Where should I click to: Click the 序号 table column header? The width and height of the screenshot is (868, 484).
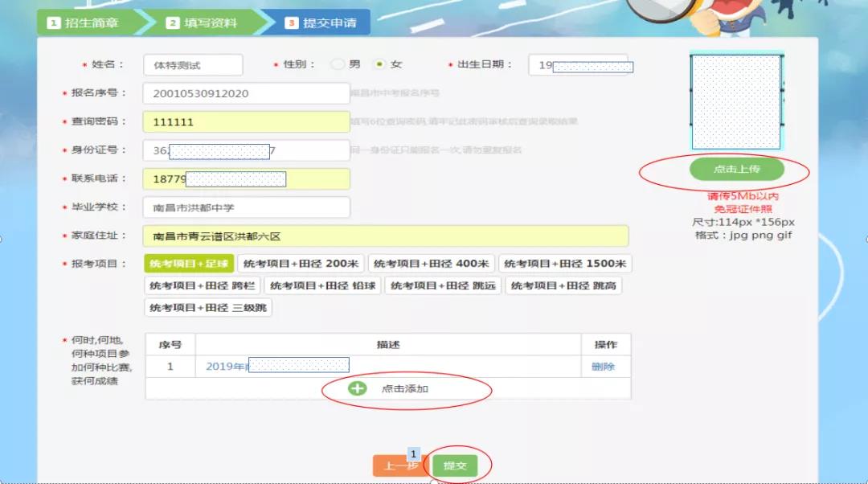(170, 344)
